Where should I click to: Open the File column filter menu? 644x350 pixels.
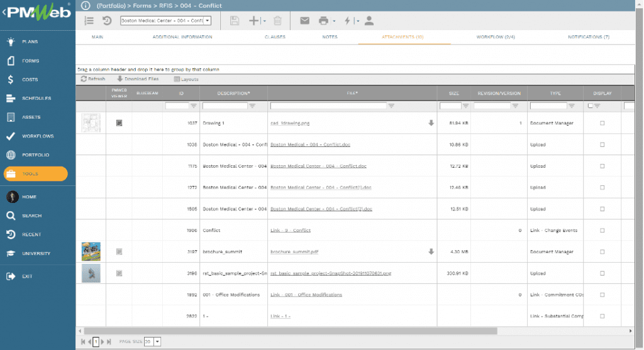(391, 106)
